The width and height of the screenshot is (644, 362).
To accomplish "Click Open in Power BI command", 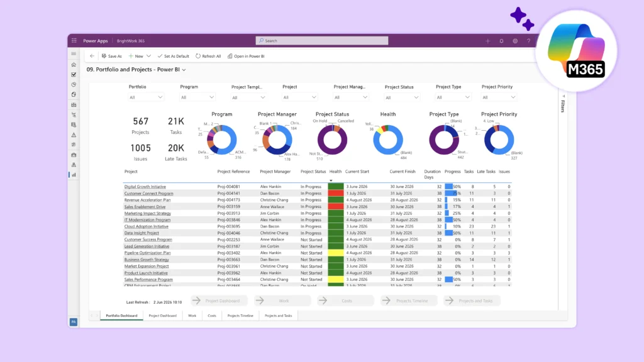I will (x=246, y=56).
